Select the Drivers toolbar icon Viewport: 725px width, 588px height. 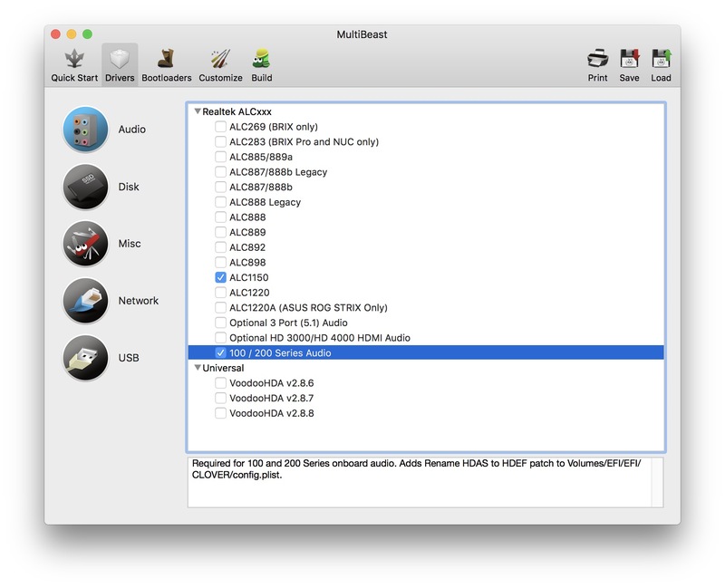coord(120,59)
